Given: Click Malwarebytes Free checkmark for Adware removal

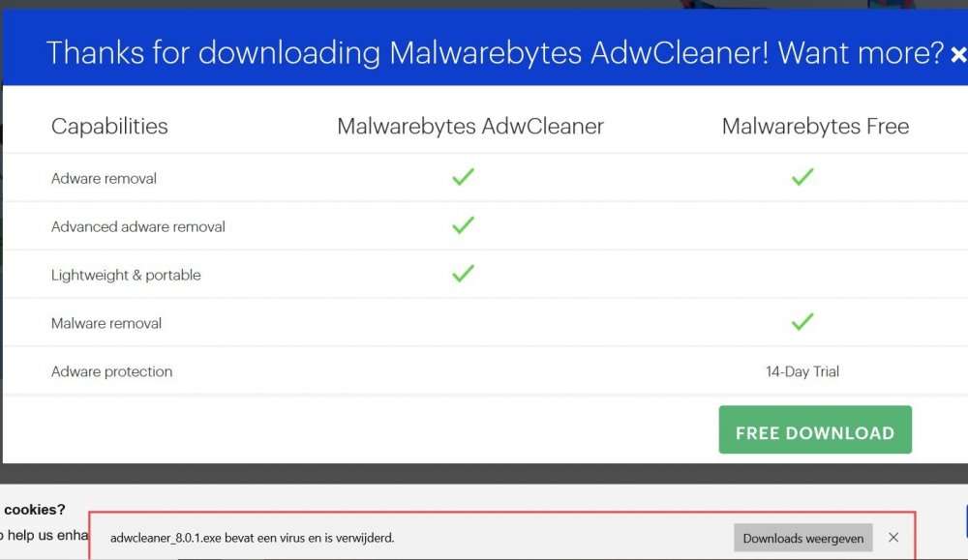Looking at the screenshot, I should 802,177.
